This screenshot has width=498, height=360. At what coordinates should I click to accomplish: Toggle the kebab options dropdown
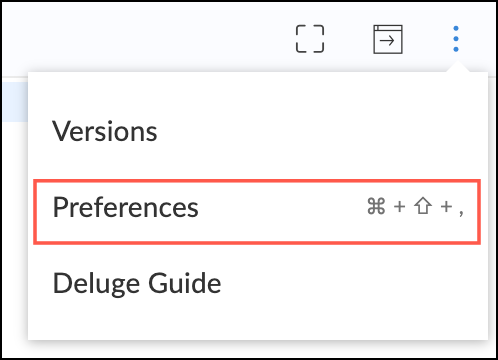tap(456, 39)
